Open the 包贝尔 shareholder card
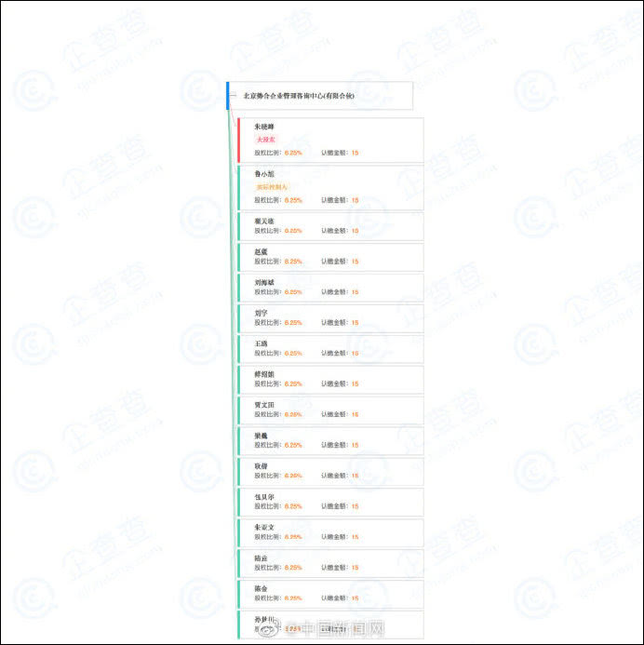The image size is (644, 645). 330,503
